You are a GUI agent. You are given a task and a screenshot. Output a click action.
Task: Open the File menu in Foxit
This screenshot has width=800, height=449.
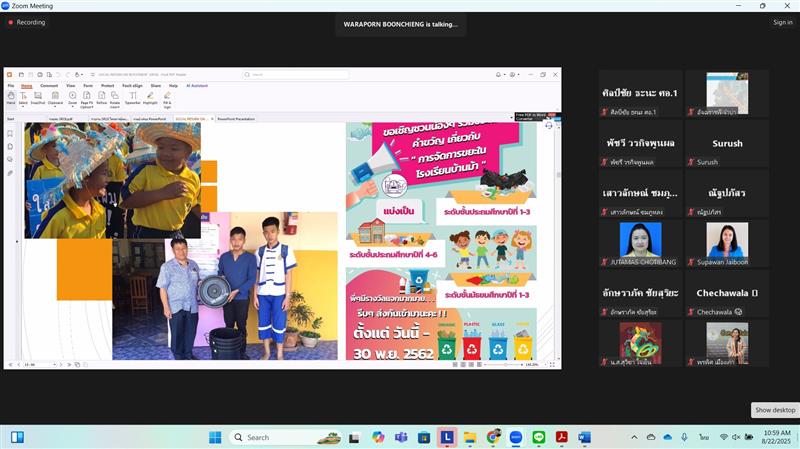click(10, 86)
